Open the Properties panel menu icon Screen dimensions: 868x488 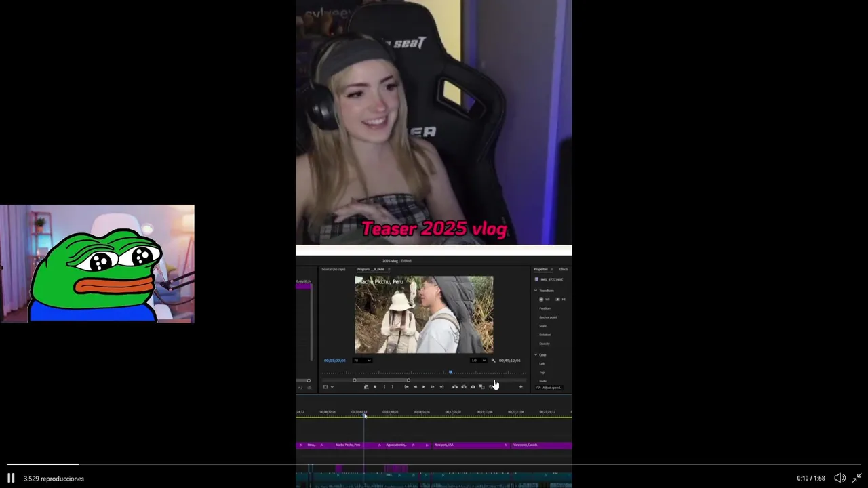click(552, 269)
